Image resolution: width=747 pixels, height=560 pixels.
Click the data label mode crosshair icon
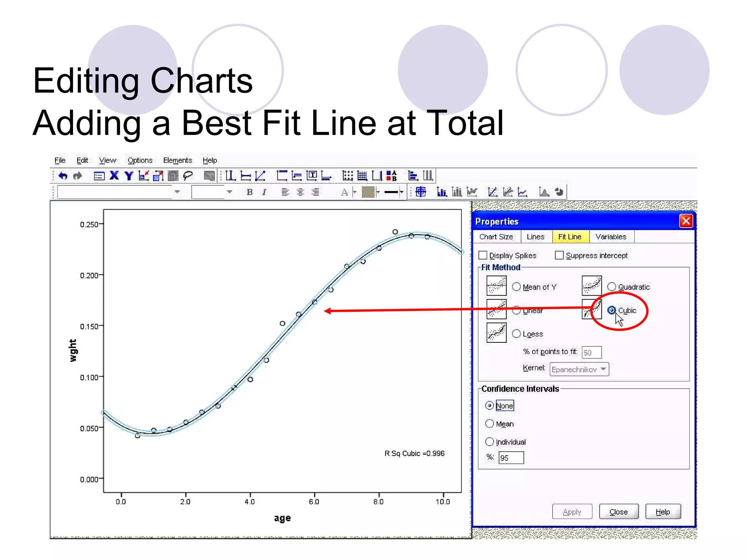(x=421, y=192)
